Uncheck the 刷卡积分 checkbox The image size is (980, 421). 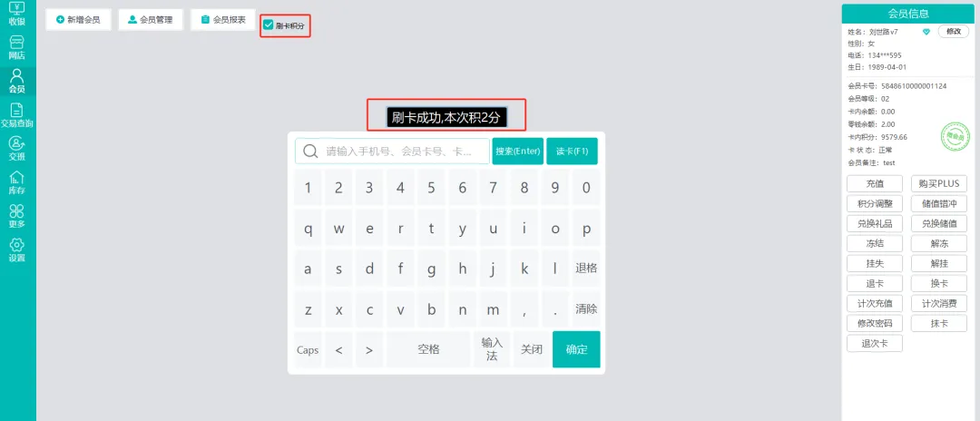click(x=268, y=25)
